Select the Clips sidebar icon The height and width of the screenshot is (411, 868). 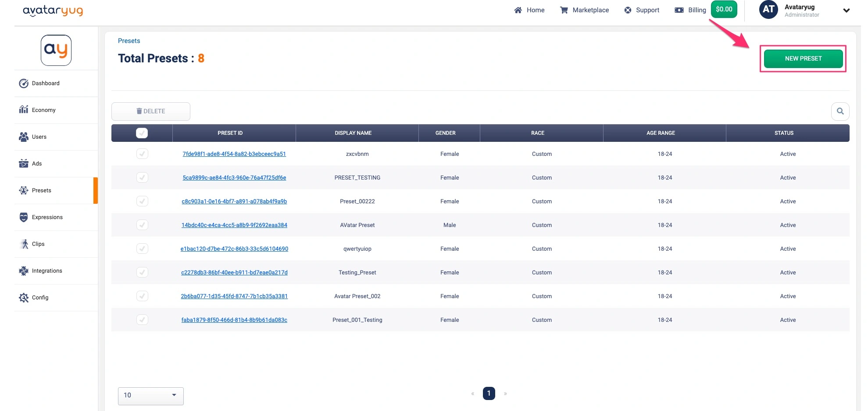coord(24,244)
